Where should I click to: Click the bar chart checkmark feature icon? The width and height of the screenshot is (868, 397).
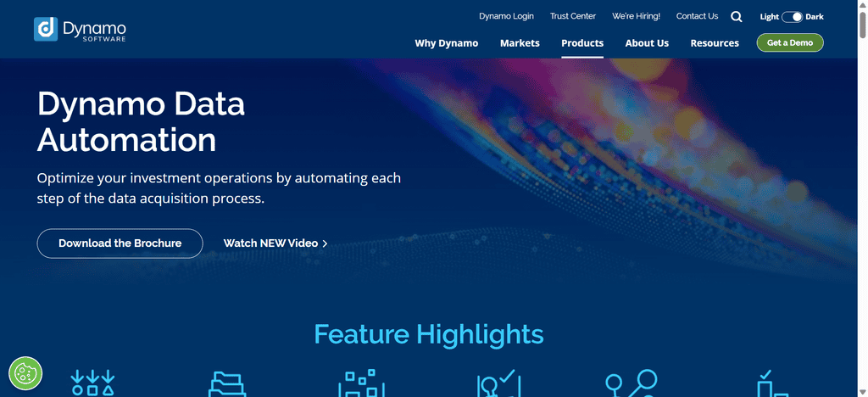[x=772, y=383]
